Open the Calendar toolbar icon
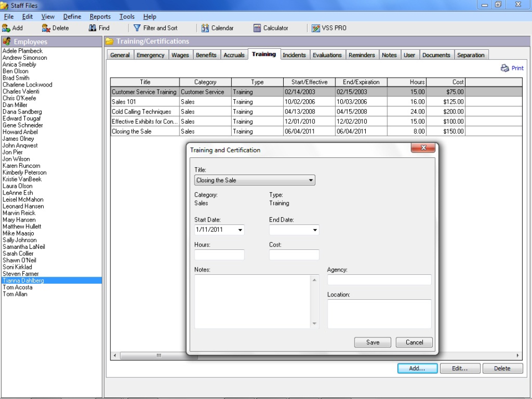The height and width of the screenshot is (399, 532). tap(205, 28)
